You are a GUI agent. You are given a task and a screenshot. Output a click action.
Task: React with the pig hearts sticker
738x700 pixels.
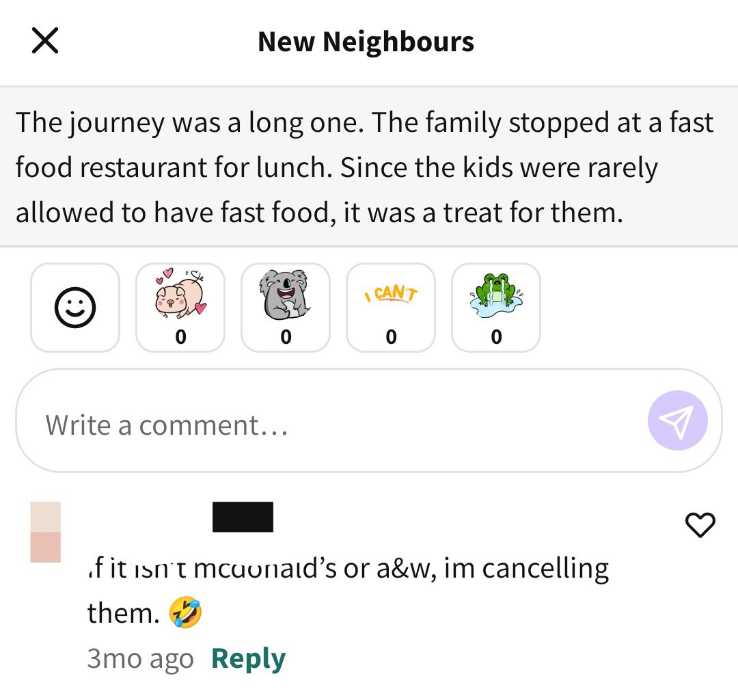coord(180,308)
